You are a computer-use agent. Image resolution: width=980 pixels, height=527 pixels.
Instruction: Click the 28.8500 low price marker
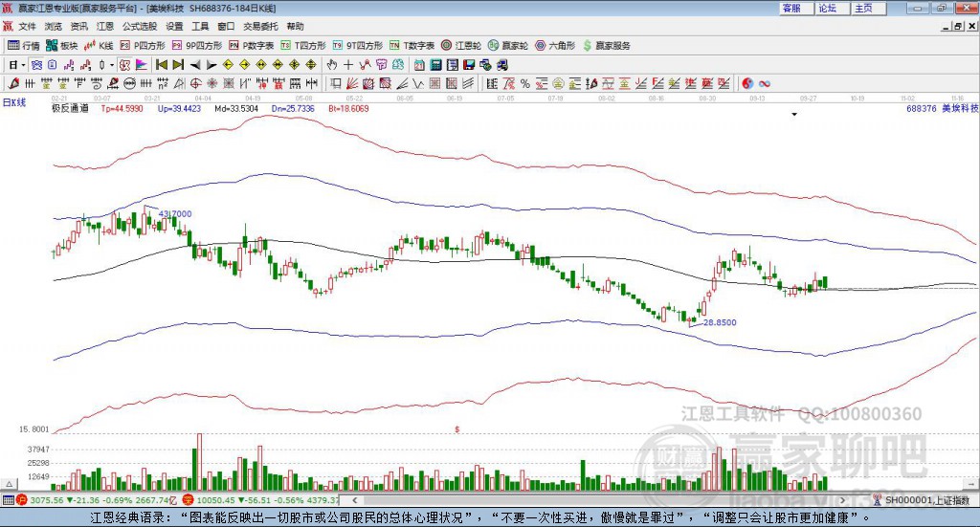point(720,323)
